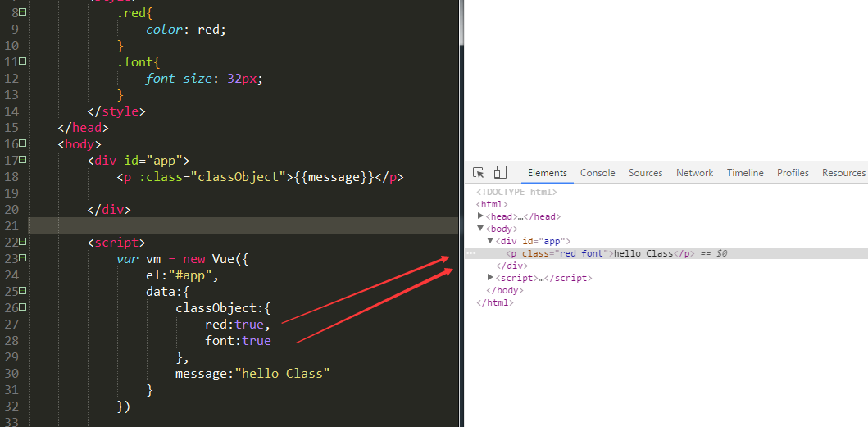868x427 pixels.
Task: Activate the inspect element picker icon
Action: (479, 173)
